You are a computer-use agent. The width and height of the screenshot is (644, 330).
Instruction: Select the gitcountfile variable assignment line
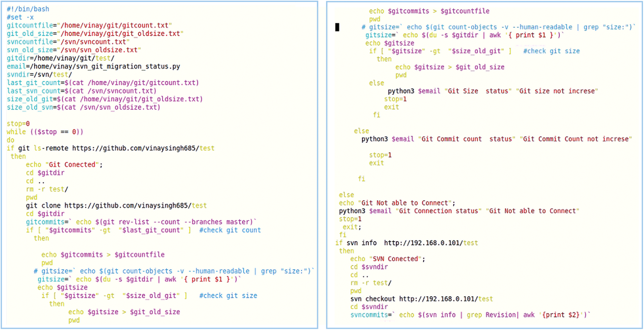(89, 25)
